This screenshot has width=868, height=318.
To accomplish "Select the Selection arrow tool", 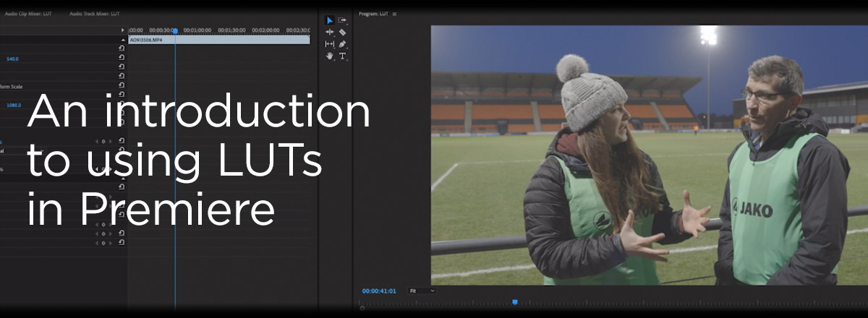I will point(330,20).
